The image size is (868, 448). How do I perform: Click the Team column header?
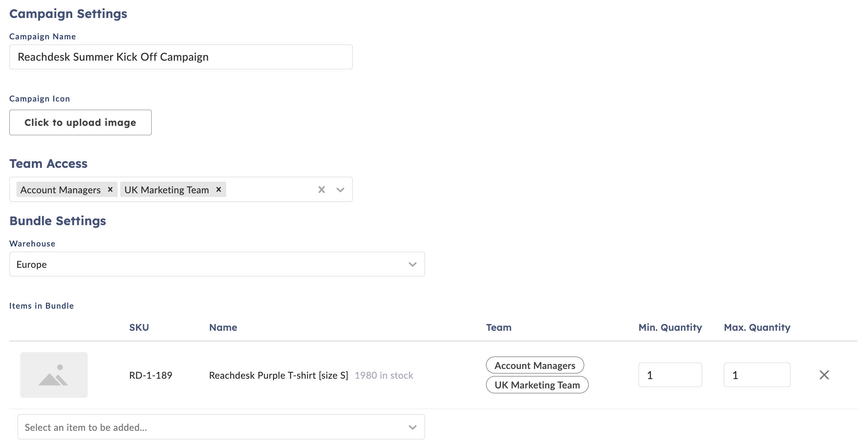point(499,327)
